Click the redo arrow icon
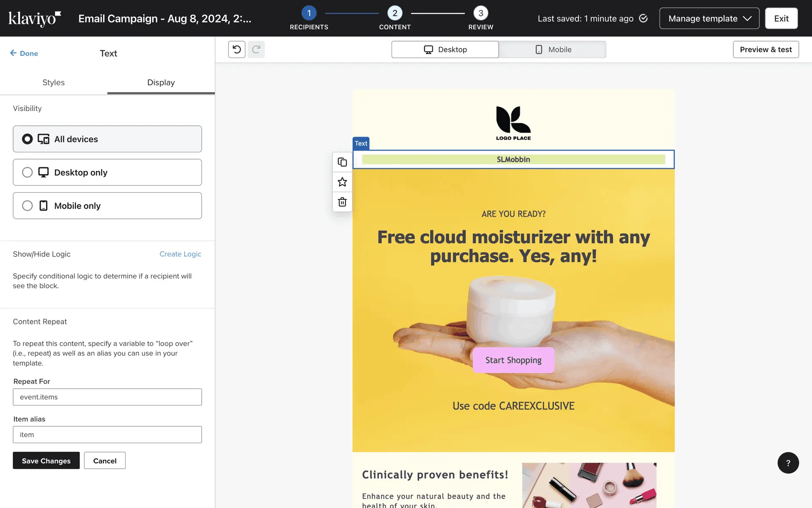Image resolution: width=812 pixels, height=508 pixels. [x=256, y=50]
